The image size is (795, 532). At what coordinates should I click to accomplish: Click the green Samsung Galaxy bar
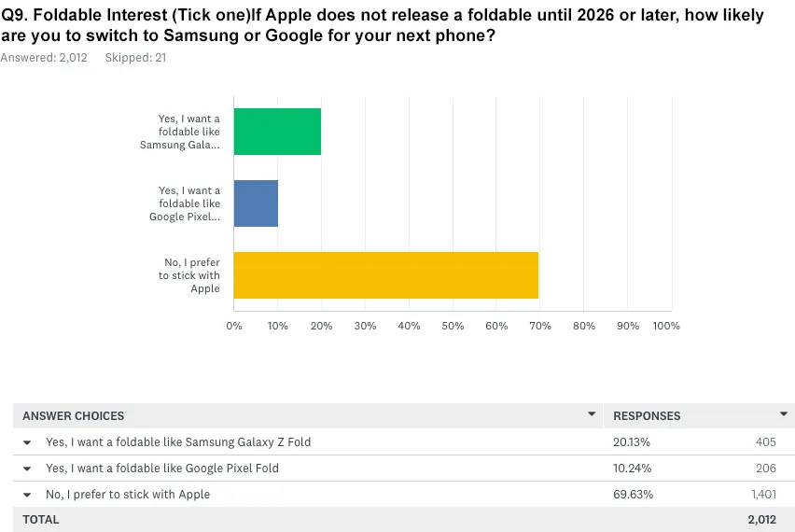click(x=277, y=132)
